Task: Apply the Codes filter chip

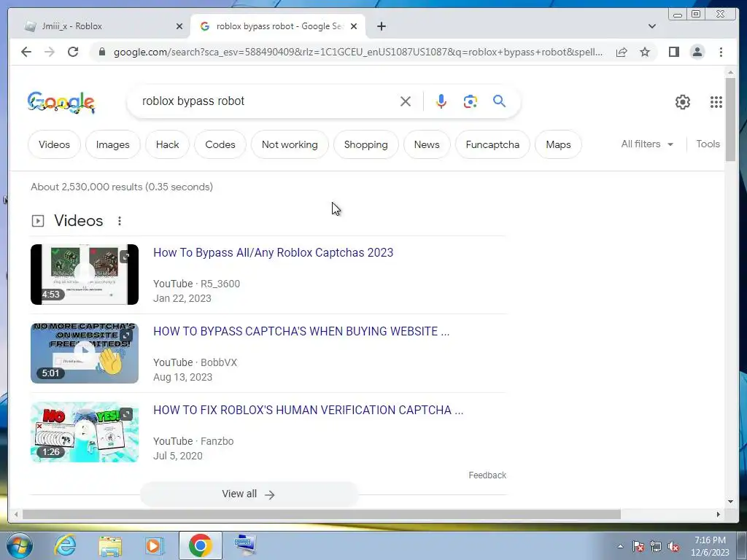Action: (220, 144)
